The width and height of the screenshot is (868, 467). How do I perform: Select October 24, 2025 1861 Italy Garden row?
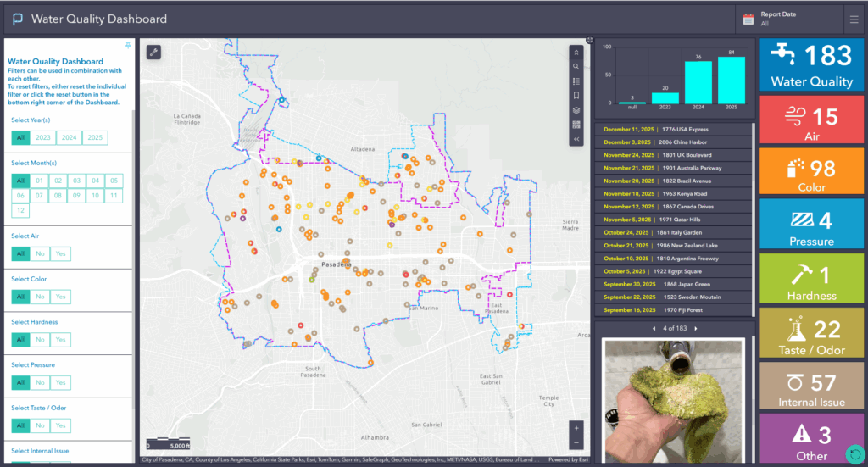pos(673,232)
